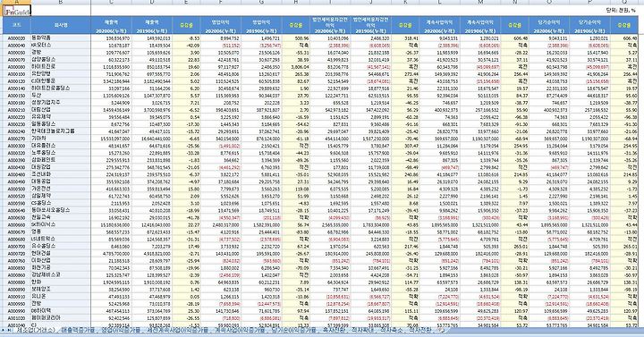Open the 제조업(거래소) sheet tab
This screenshot has height=337, width=644.
(x=36, y=330)
